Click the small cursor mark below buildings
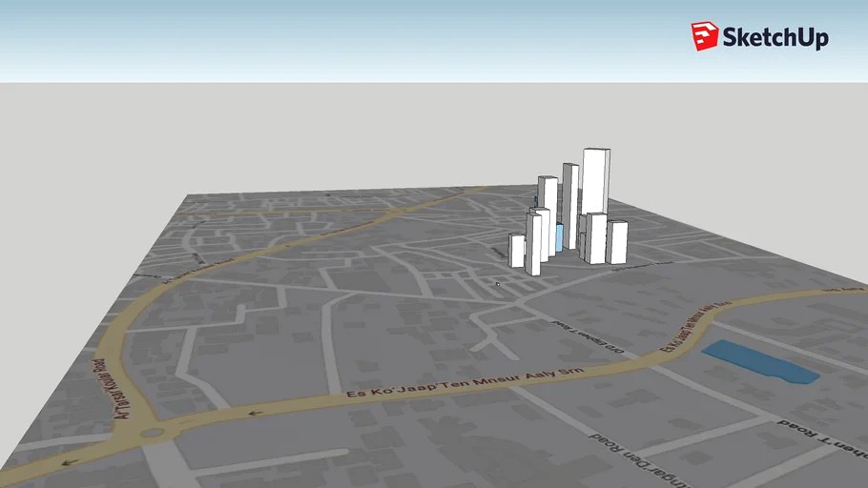This screenshot has width=868, height=488. click(x=498, y=284)
